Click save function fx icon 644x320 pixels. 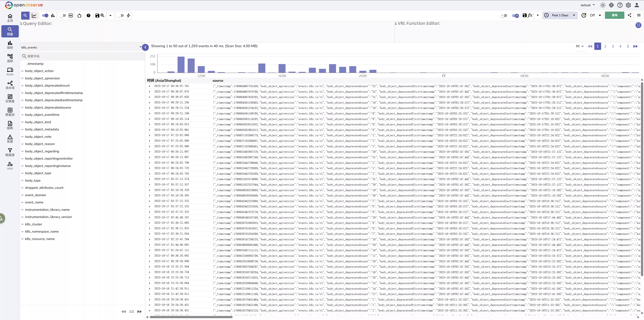[527, 15]
